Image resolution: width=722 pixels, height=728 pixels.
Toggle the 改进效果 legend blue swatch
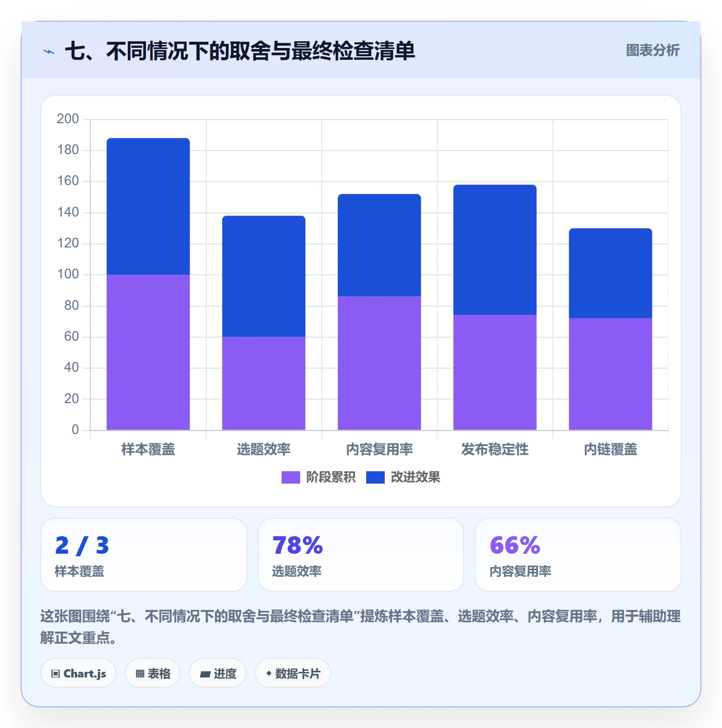click(375, 477)
